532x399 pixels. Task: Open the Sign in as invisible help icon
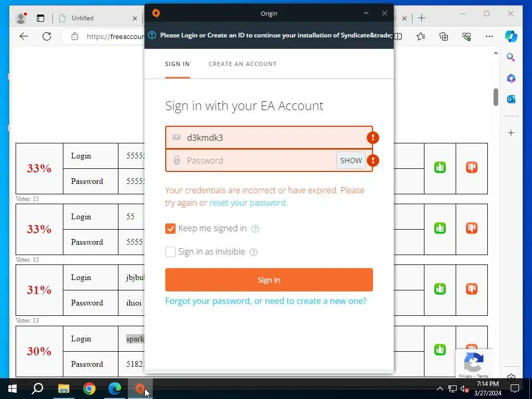tap(254, 252)
